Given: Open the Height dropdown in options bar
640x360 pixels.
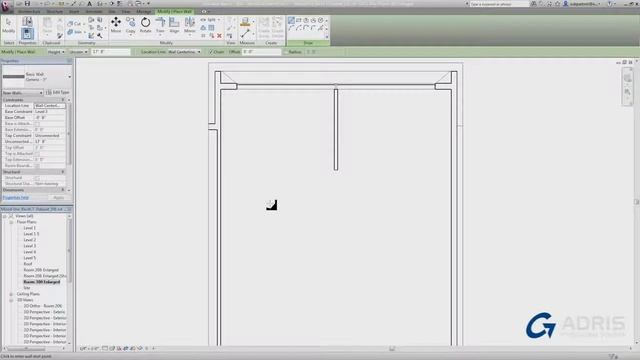Looking at the screenshot, I should [56, 52].
